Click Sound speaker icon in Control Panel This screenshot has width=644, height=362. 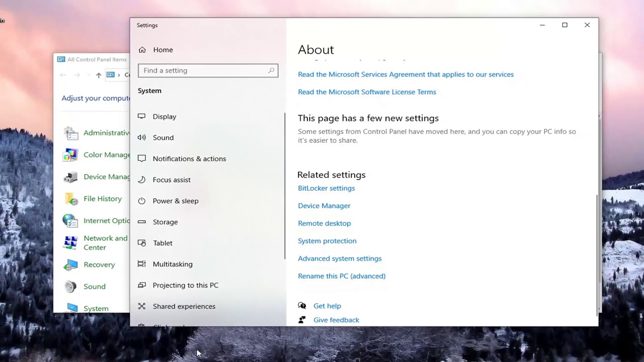tap(71, 287)
